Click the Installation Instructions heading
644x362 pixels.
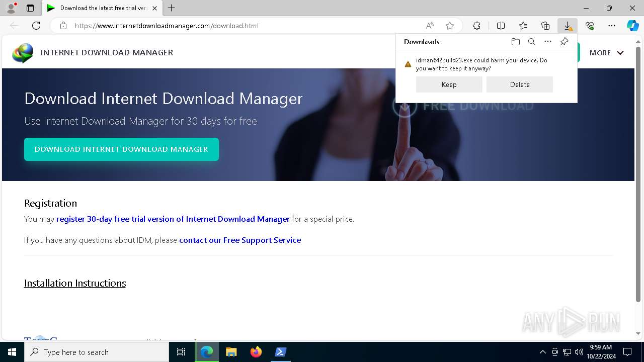(75, 283)
